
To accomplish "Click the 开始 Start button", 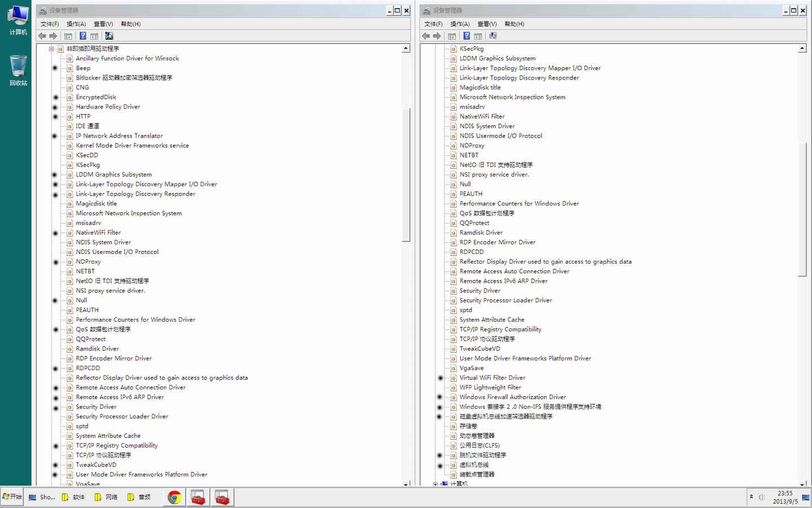I will pyautogui.click(x=12, y=497).
